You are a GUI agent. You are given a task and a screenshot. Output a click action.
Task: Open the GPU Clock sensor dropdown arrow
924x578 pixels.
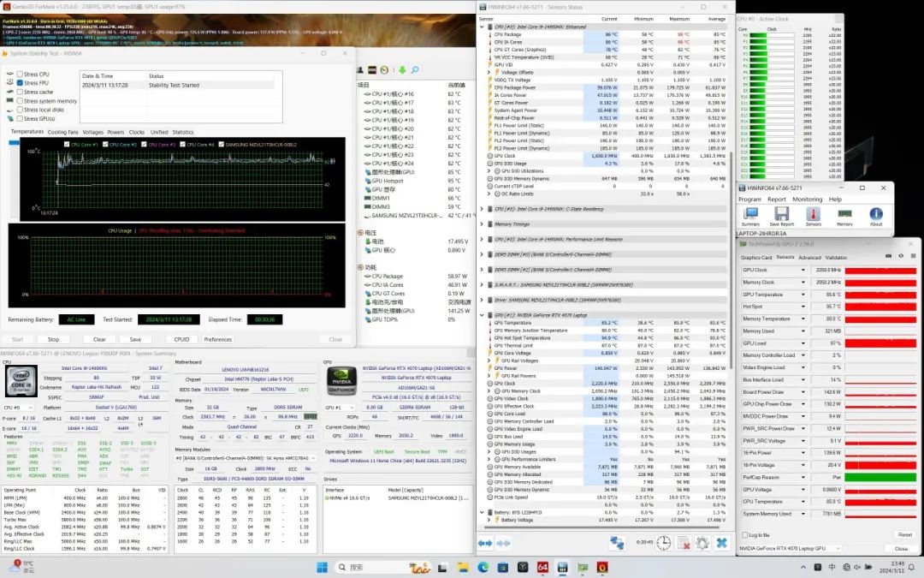[x=803, y=271]
